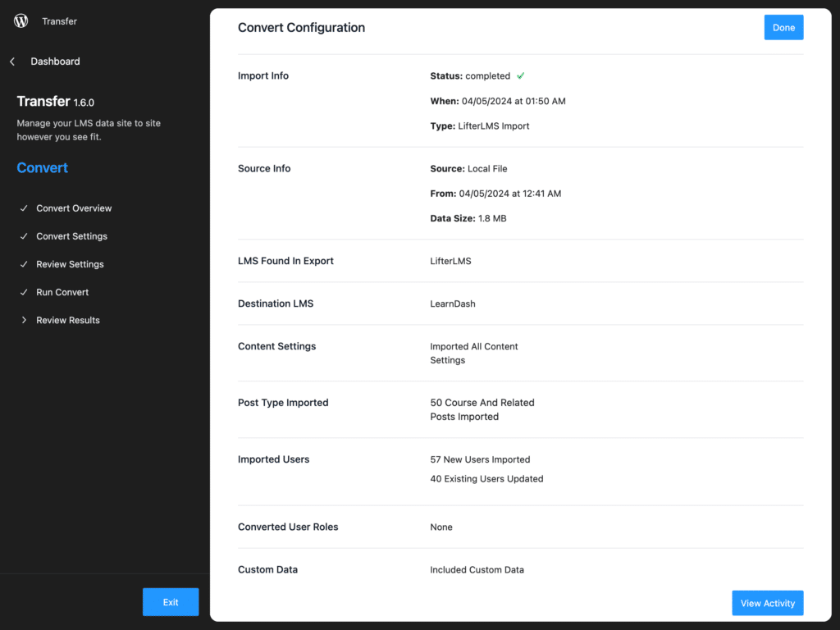Select the Run Convert step
The height and width of the screenshot is (630, 840).
[x=62, y=292]
